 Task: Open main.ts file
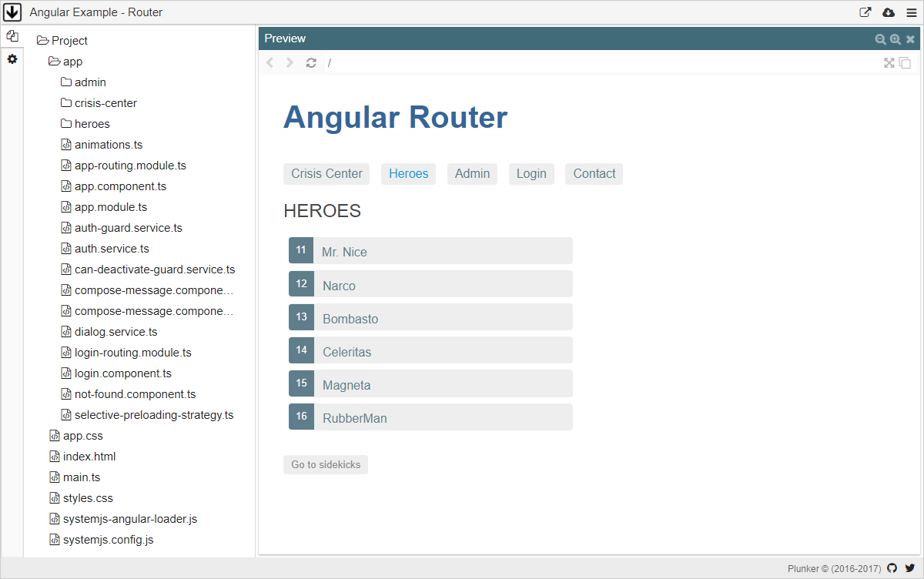pyautogui.click(x=75, y=477)
